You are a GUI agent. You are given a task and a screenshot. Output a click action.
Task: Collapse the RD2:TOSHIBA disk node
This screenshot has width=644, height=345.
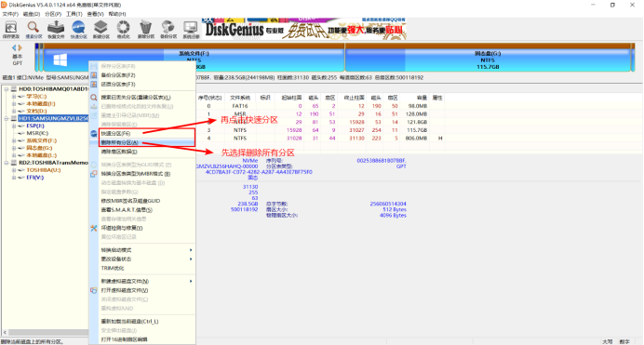click(x=7, y=163)
